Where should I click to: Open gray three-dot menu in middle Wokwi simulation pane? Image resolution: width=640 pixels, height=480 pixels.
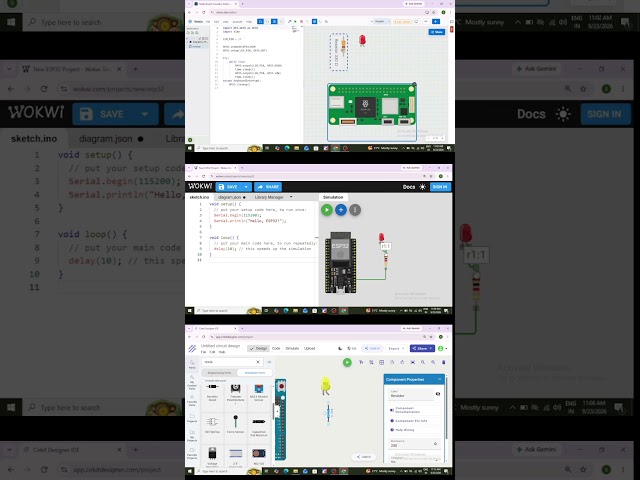[x=355, y=210]
